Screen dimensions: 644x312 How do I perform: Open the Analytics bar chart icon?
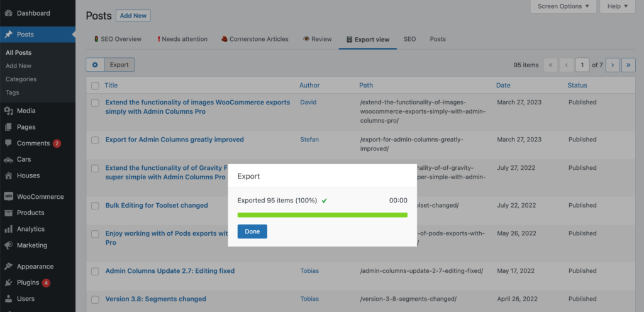(x=8, y=229)
